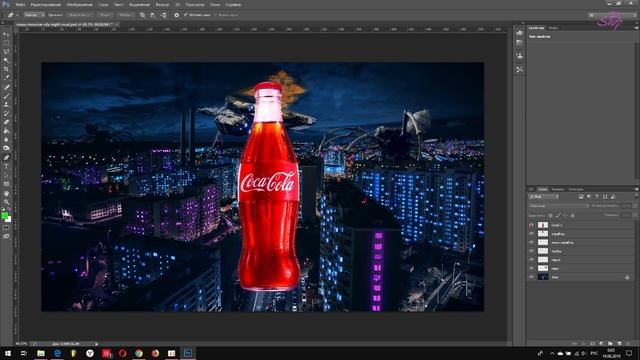Select the Blur tool
640x360 pixels.
coord(6,140)
